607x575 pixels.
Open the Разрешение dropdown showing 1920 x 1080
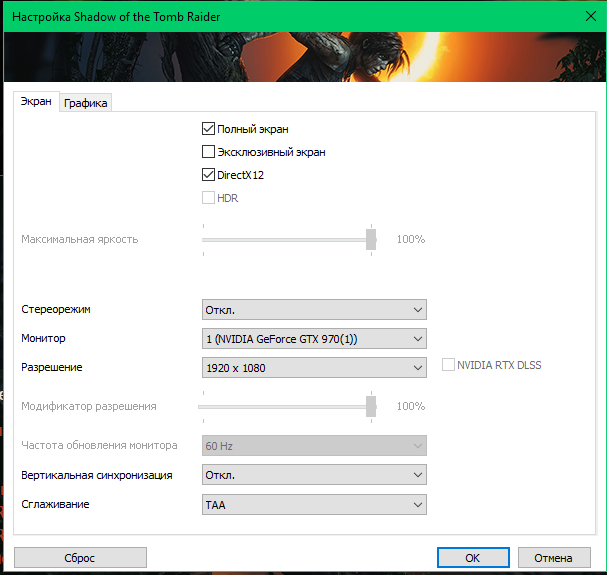pos(314,368)
